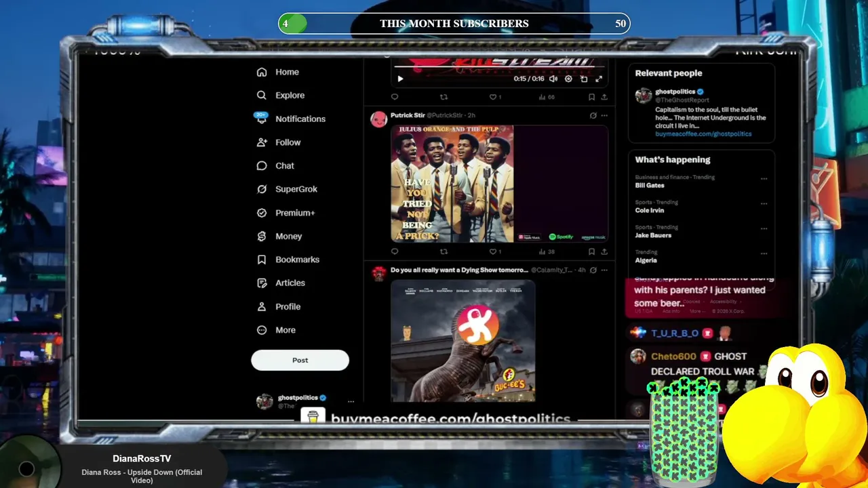Open the ghostpolitics account switcher in the sidebar

pos(305,401)
